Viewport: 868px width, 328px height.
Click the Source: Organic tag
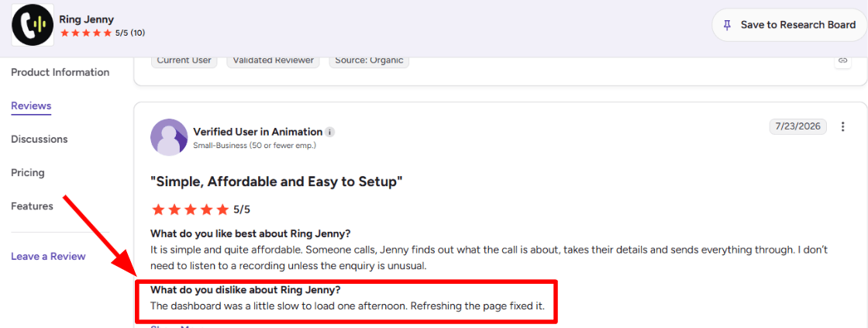click(x=369, y=60)
